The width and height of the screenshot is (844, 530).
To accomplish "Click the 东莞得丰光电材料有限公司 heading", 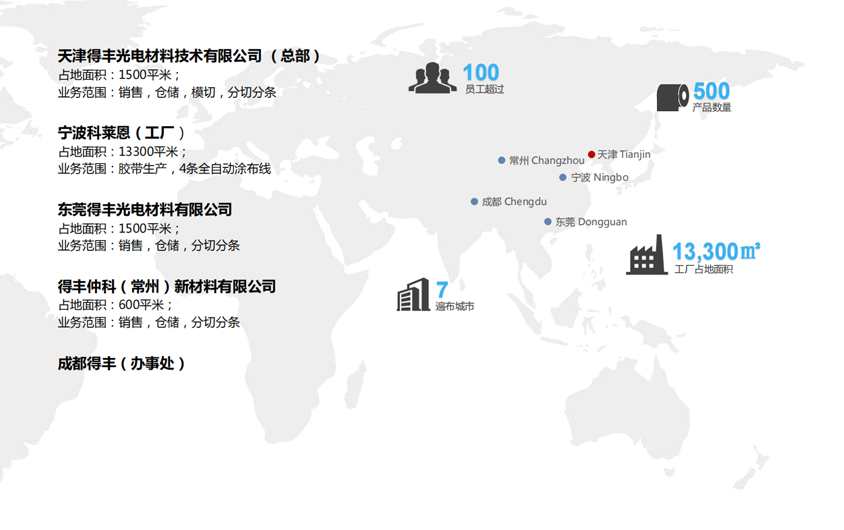I will click(145, 210).
